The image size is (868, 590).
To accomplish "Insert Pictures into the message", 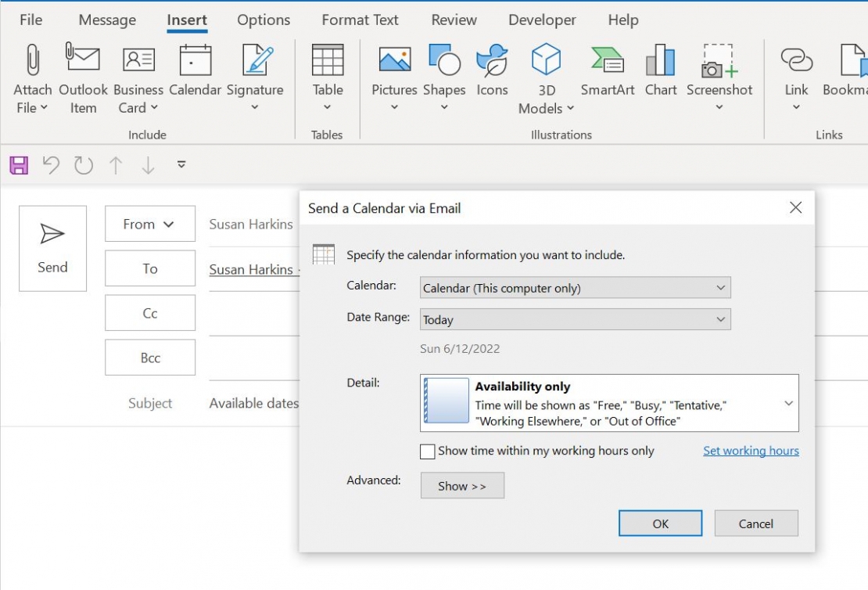I will pos(393,76).
